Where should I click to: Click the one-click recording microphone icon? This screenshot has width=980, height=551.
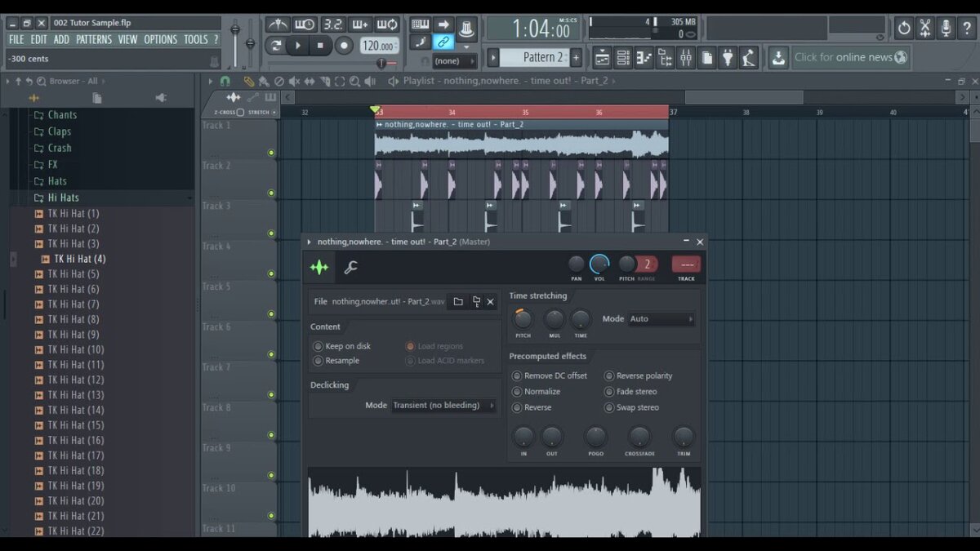pos(947,29)
